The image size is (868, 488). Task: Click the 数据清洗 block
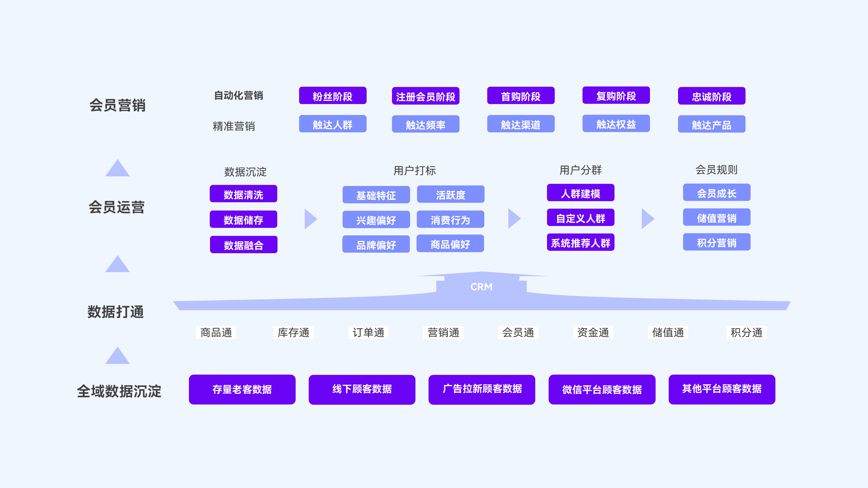coord(243,194)
